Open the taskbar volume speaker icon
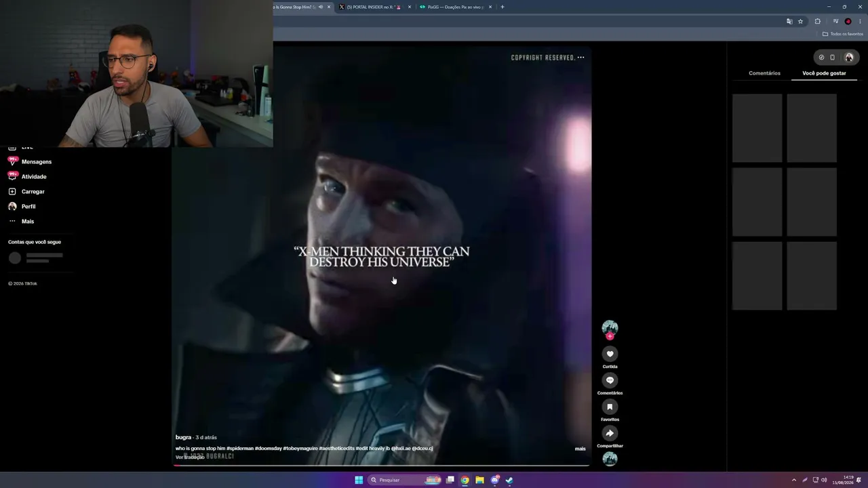 tap(824, 480)
